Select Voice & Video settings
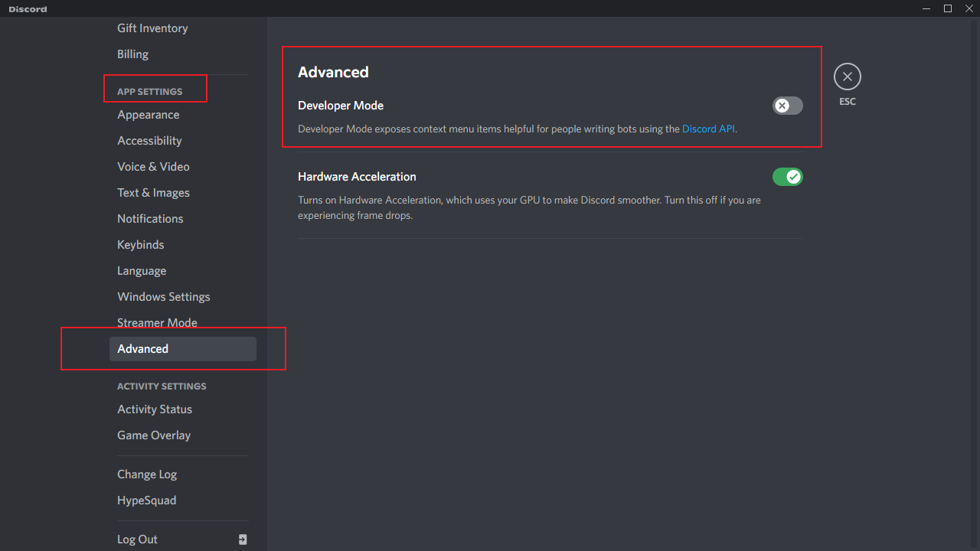980x551 pixels. coord(153,167)
